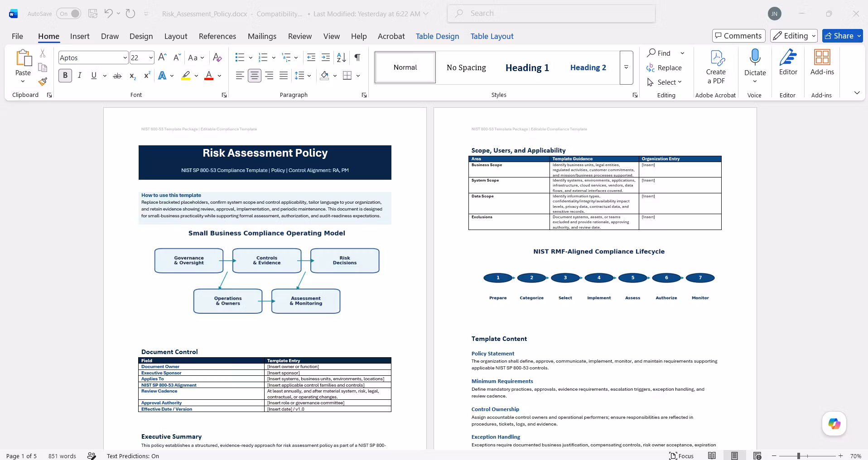The width and height of the screenshot is (868, 460).
Task: Apply the Heading 1 style
Action: pos(527,67)
